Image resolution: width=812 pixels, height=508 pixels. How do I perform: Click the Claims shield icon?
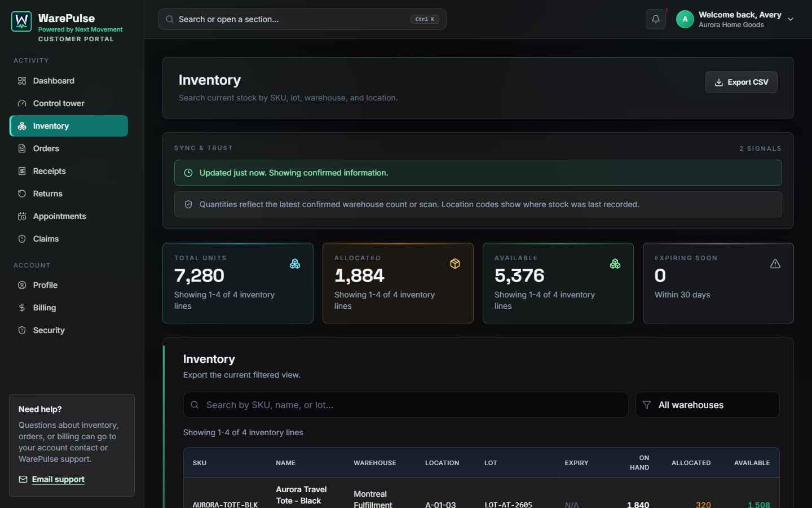[x=22, y=239]
